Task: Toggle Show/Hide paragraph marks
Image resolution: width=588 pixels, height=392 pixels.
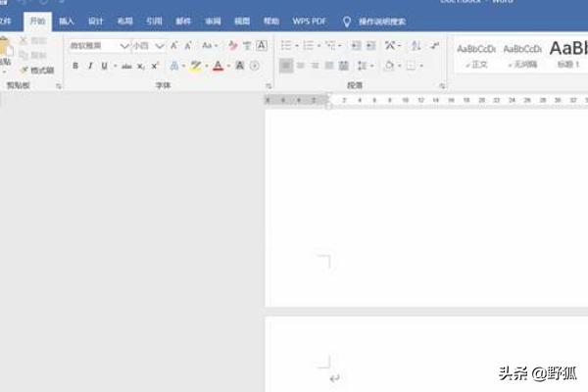Action: pos(435,46)
